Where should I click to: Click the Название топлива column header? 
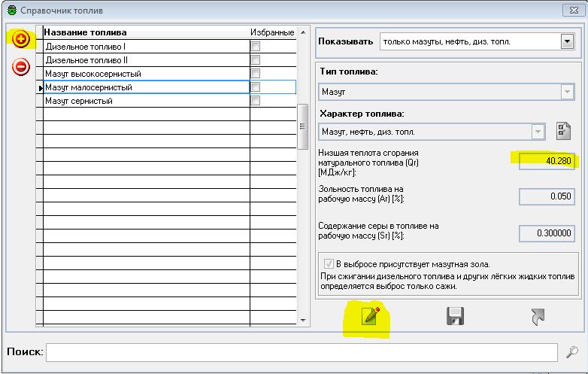(143, 33)
